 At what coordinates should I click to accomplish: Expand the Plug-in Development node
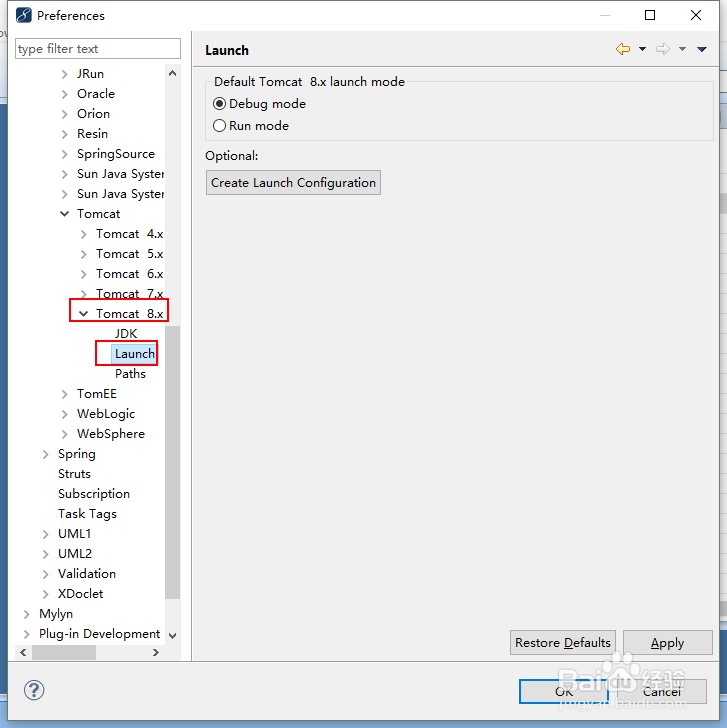[x=26, y=634]
